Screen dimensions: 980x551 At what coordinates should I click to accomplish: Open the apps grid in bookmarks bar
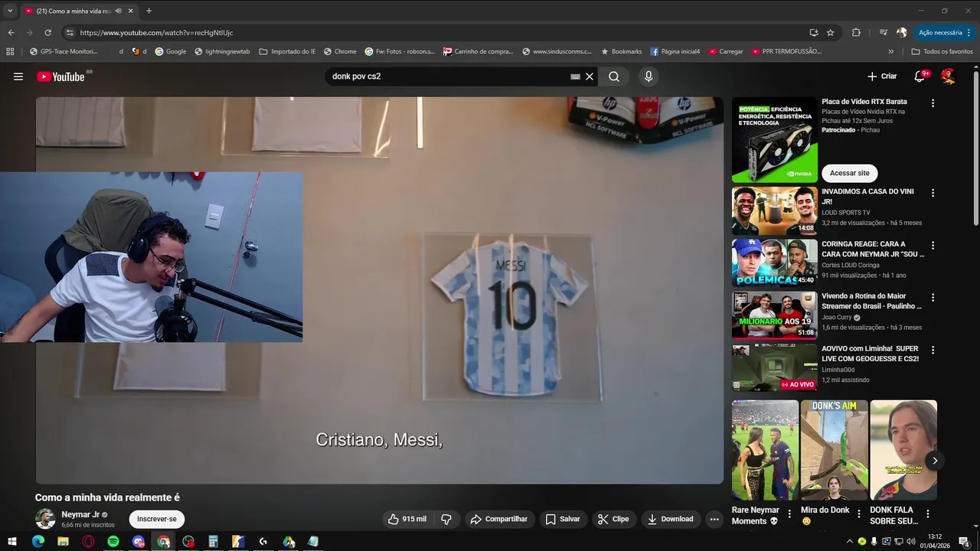point(10,51)
